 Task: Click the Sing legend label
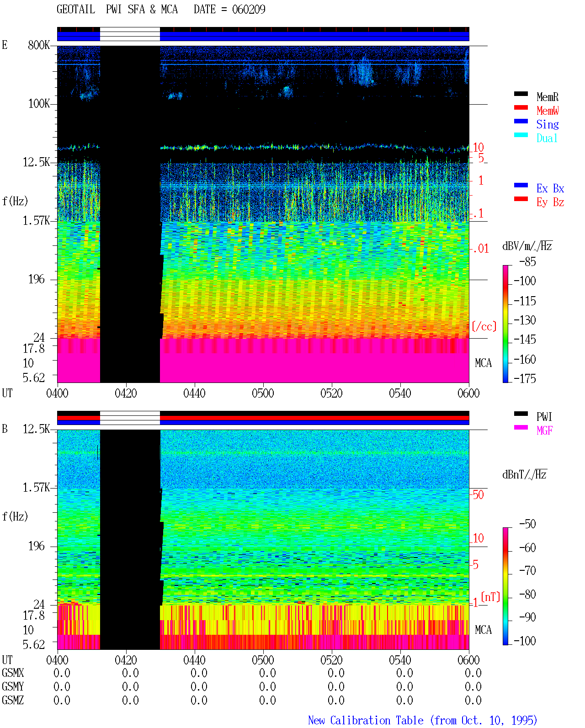click(548, 124)
